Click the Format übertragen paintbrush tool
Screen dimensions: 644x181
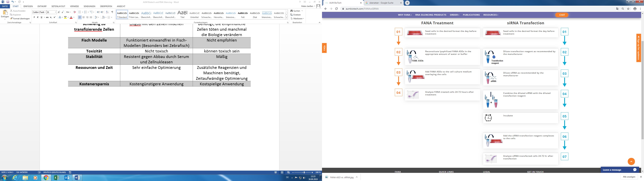(x=20, y=18)
